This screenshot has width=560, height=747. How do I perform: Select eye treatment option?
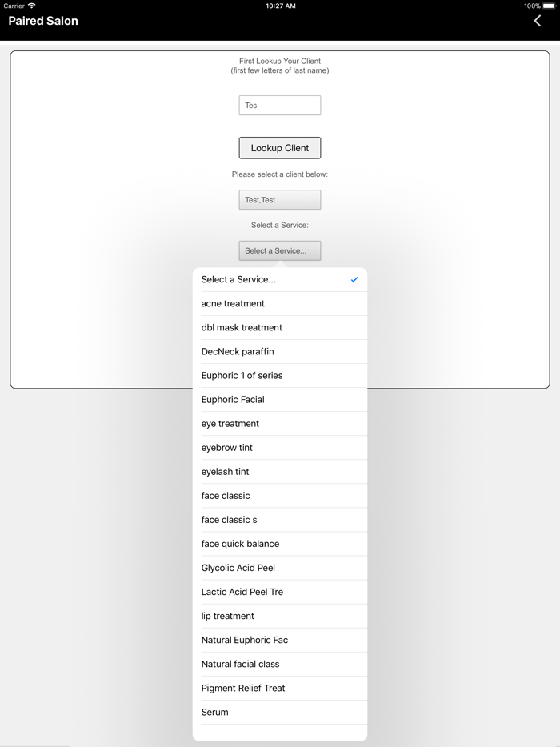coord(279,424)
